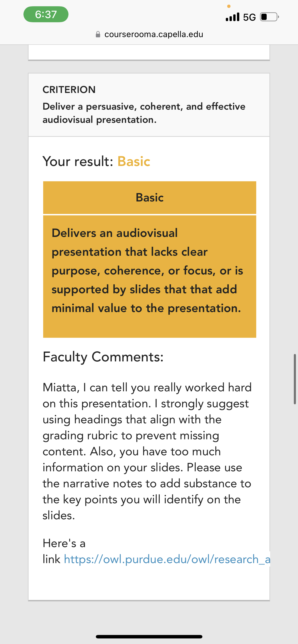
Task: Tap the courserooma.capella.edu address bar
Action: click(149, 34)
